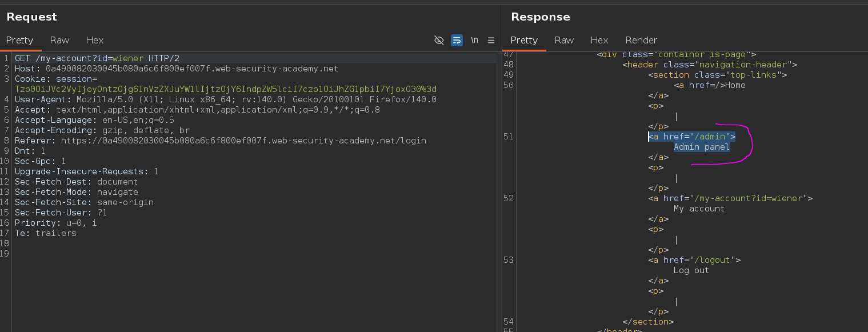Open the Response Render tab
The image size is (868, 332).
click(x=641, y=40)
